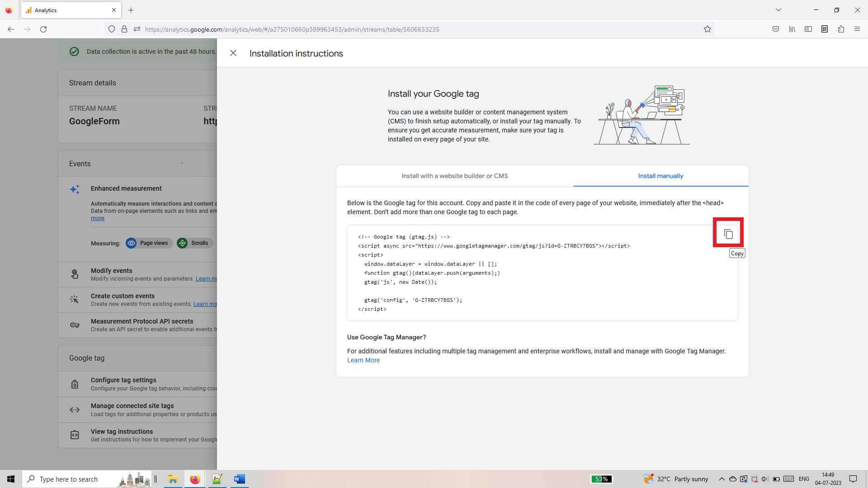Open the notification center icon
The image size is (868, 488).
tap(853, 479)
